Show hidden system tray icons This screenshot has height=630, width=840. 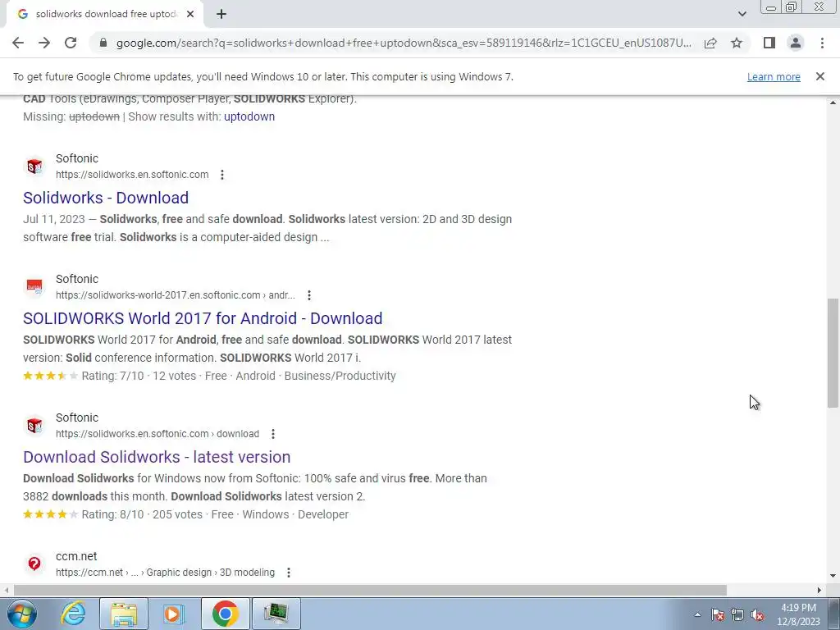[697, 615]
